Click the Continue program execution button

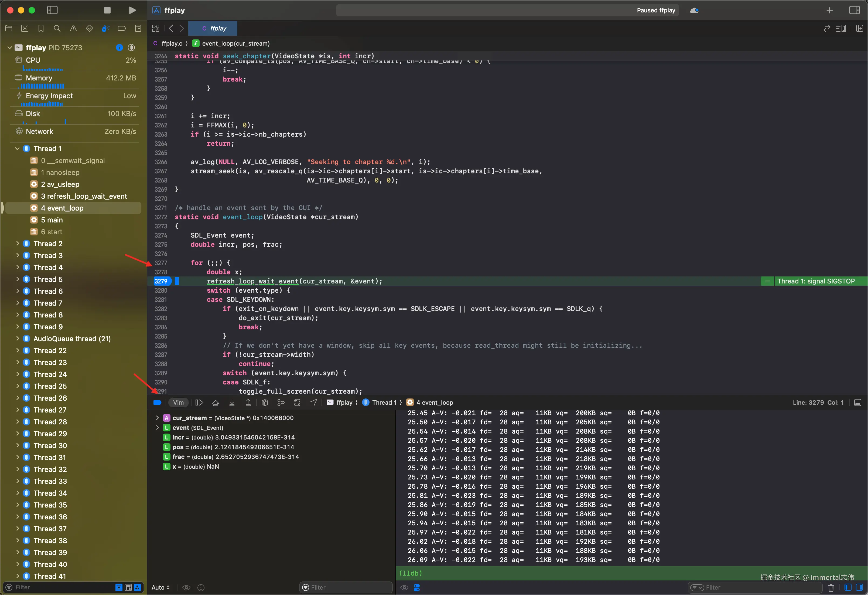pos(199,403)
